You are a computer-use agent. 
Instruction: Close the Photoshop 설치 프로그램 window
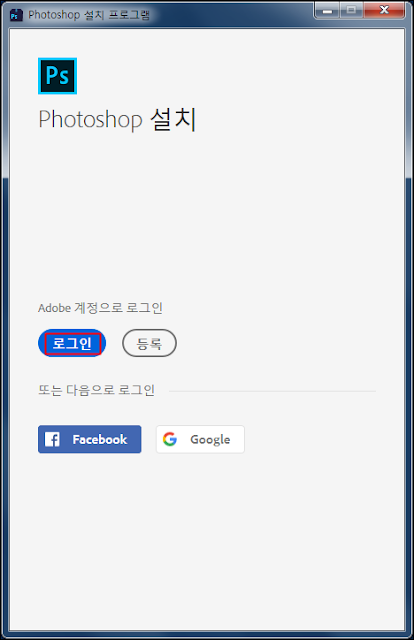384,11
